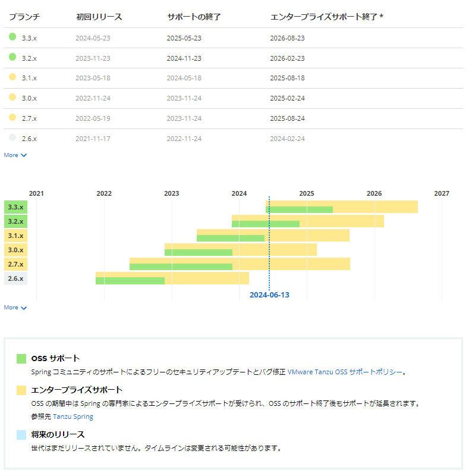Select the 3.0.x label in the timeline chart

click(16, 250)
